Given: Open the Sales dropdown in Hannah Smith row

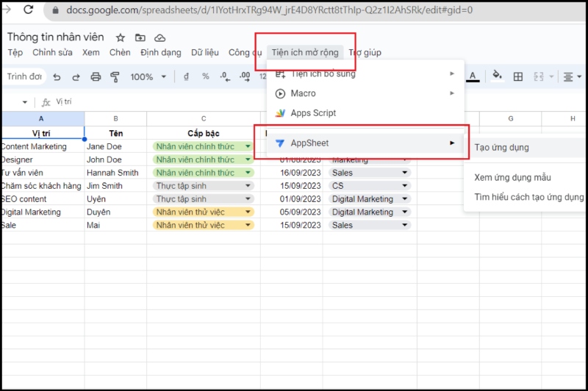Looking at the screenshot, I should tap(405, 173).
